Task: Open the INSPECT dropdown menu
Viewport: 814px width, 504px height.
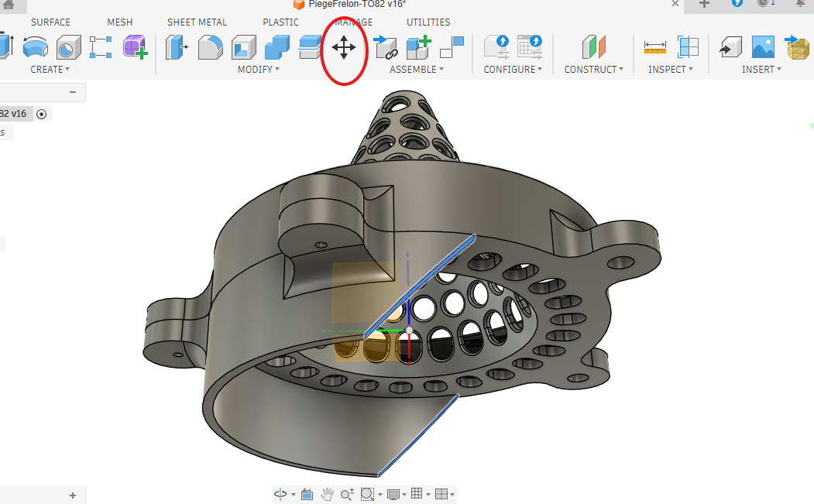Action: pyautogui.click(x=670, y=70)
